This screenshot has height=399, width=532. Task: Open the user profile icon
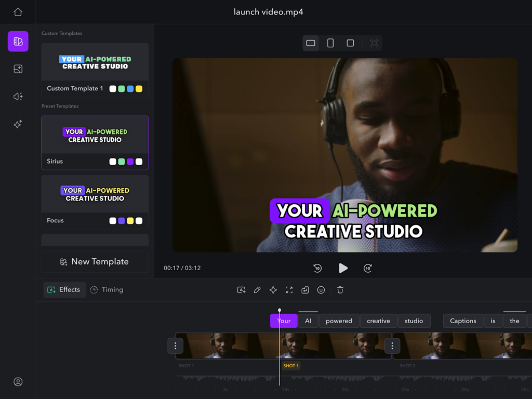tap(18, 382)
